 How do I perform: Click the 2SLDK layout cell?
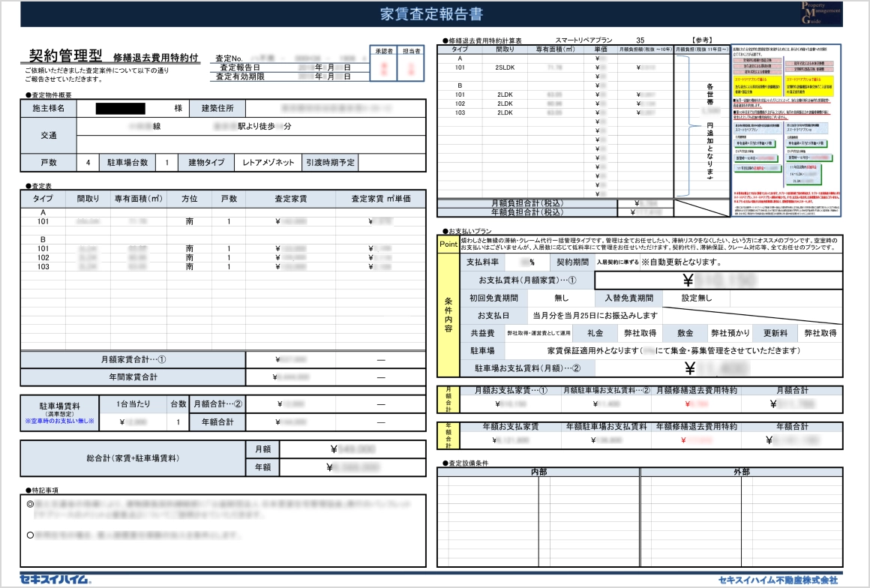tap(505, 67)
